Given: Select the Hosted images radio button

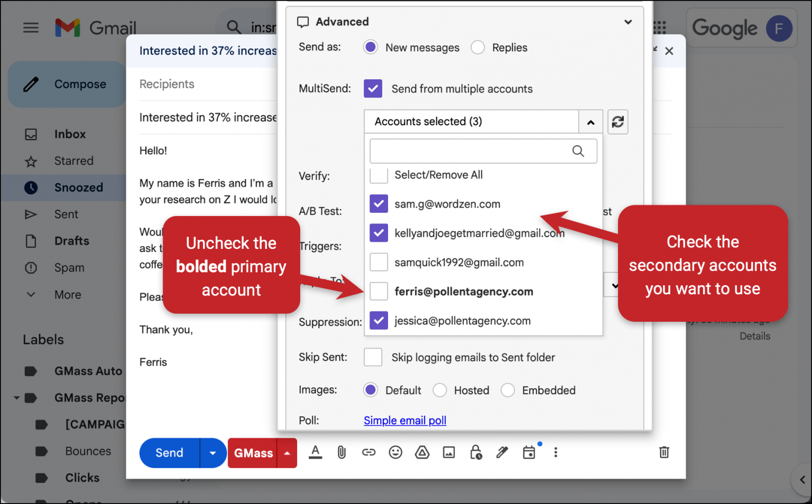Looking at the screenshot, I should coord(440,390).
